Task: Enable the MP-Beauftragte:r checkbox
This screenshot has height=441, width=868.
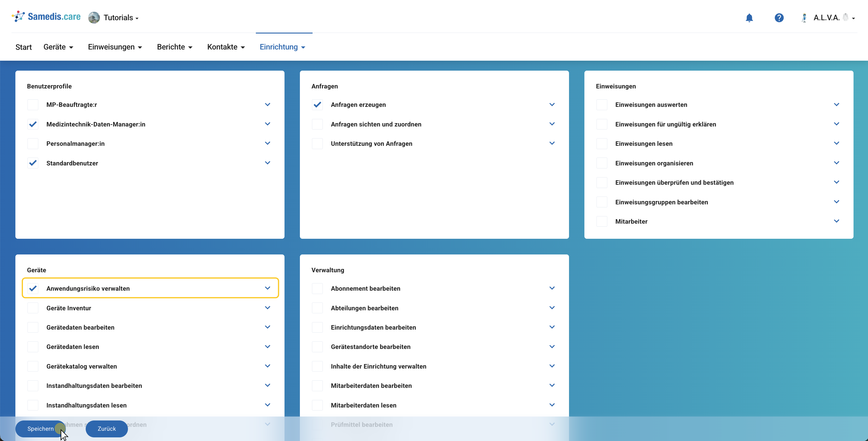Action: tap(33, 104)
